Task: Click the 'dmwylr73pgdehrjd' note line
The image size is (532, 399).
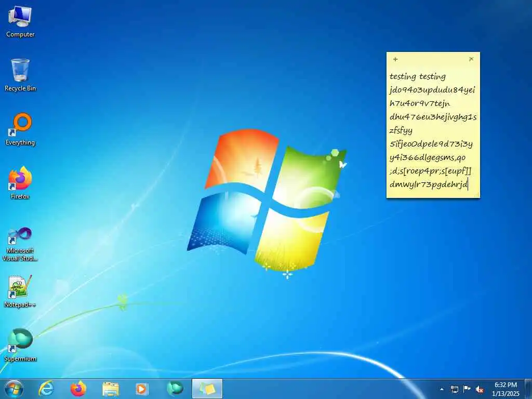Action: click(x=429, y=184)
